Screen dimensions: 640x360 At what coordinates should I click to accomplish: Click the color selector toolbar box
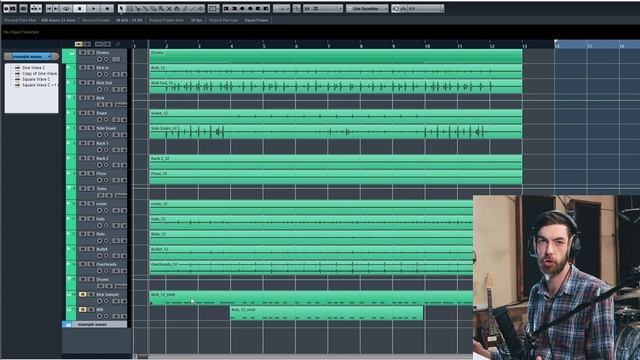tap(213, 8)
